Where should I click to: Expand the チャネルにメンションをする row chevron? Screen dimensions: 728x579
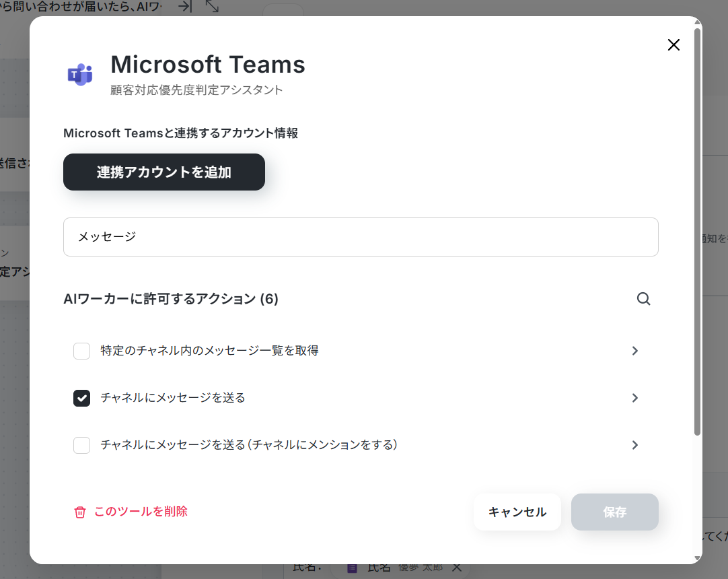point(634,445)
